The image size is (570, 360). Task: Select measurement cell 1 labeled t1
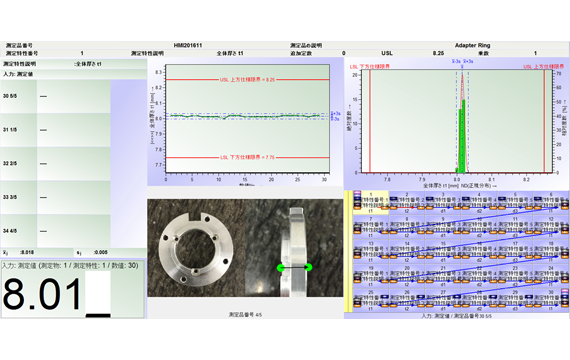point(371,203)
